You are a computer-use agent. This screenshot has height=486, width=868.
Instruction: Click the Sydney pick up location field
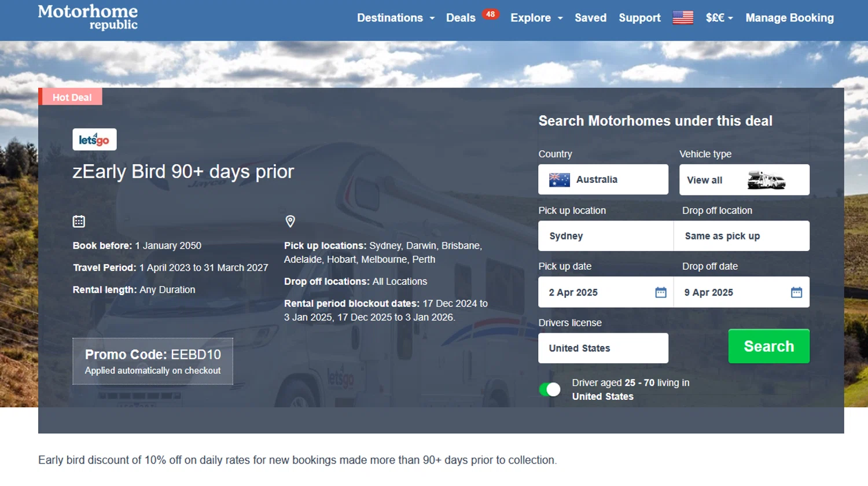(606, 236)
